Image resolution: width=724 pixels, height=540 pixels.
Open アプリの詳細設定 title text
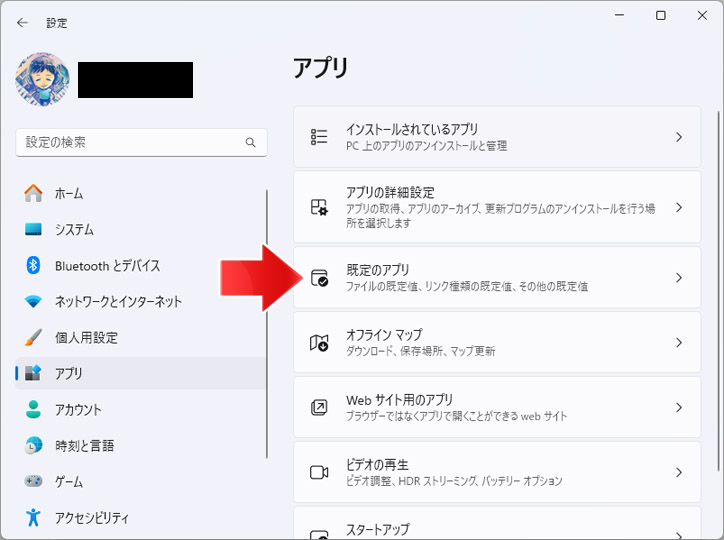click(x=390, y=192)
